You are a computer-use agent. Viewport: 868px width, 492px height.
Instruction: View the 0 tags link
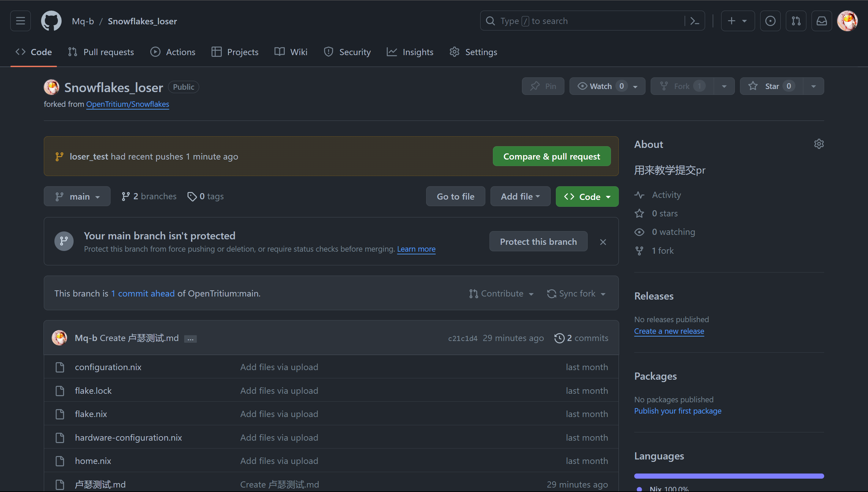pos(206,196)
